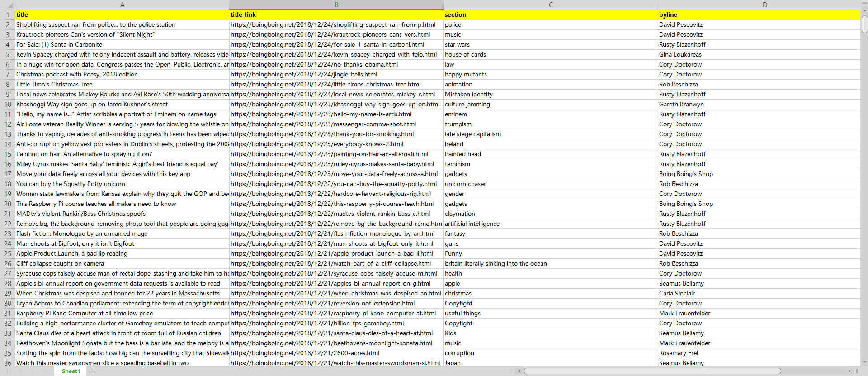
Task: Click the scroll down arrow
Action: [x=864, y=362]
